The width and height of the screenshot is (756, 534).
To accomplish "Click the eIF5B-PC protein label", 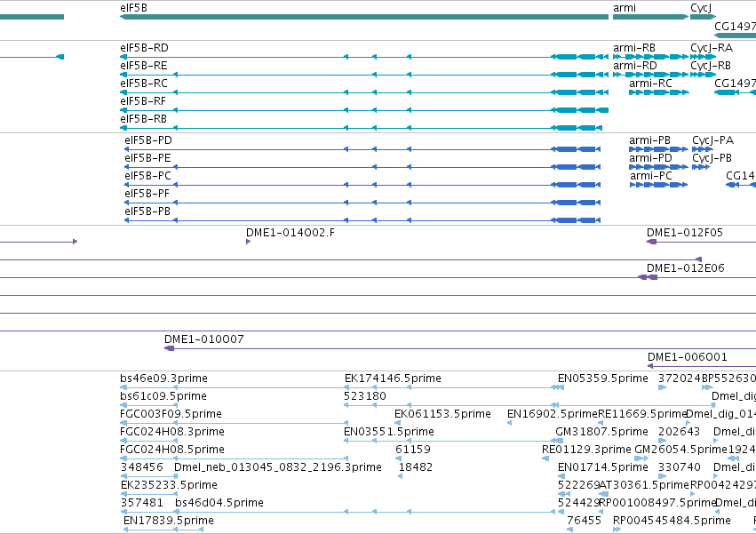I will [147, 176].
